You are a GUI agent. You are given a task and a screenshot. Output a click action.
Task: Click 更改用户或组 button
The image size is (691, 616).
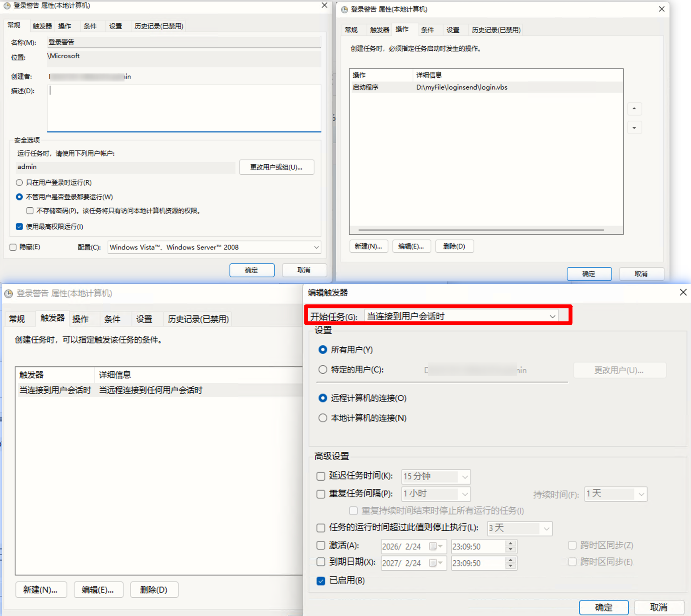276,167
